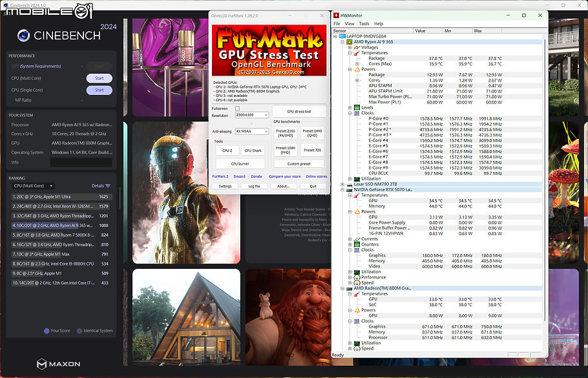Click the Clocks icon under AMD Radeon(TM) 880M
The width and height of the screenshot is (588, 378).
[x=357, y=321]
